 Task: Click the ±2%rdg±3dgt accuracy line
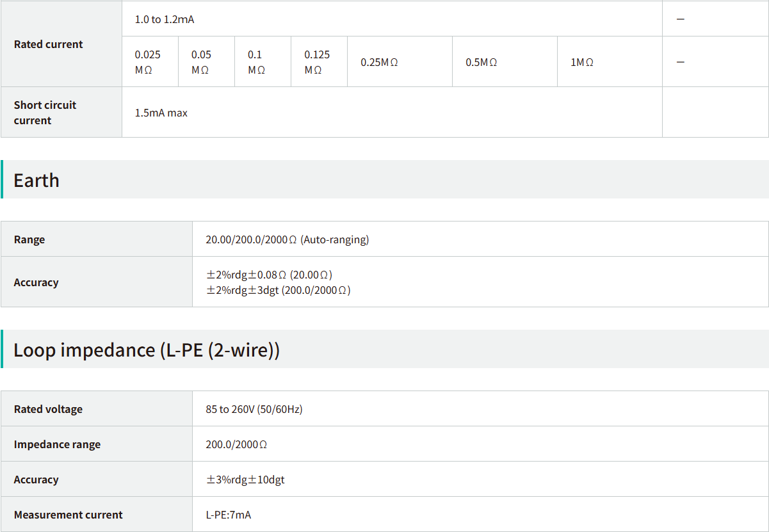[x=278, y=290]
